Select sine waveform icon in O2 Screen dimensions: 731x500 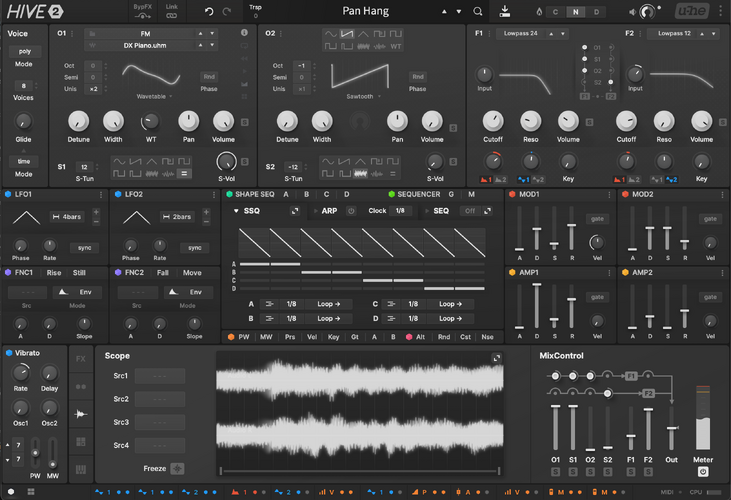(331, 34)
